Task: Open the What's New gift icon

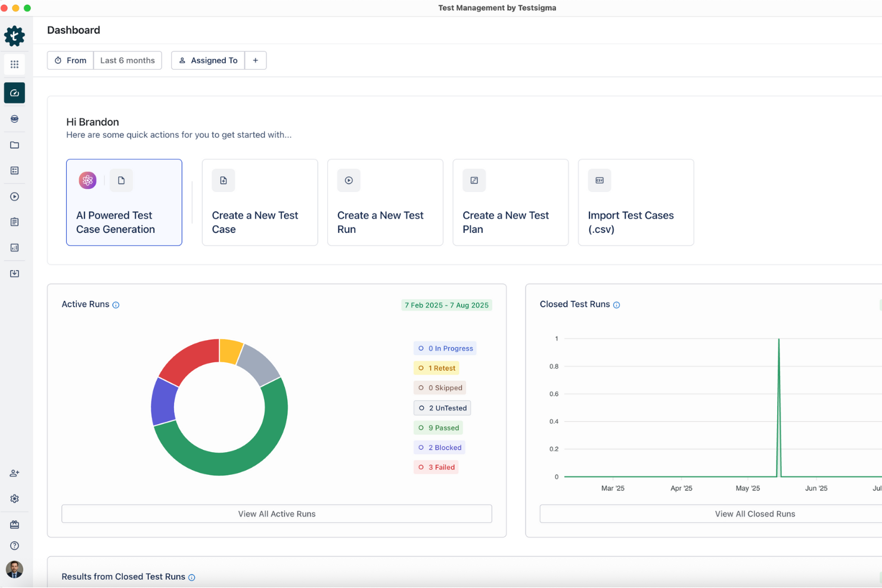Action: (x=14, y=524)
